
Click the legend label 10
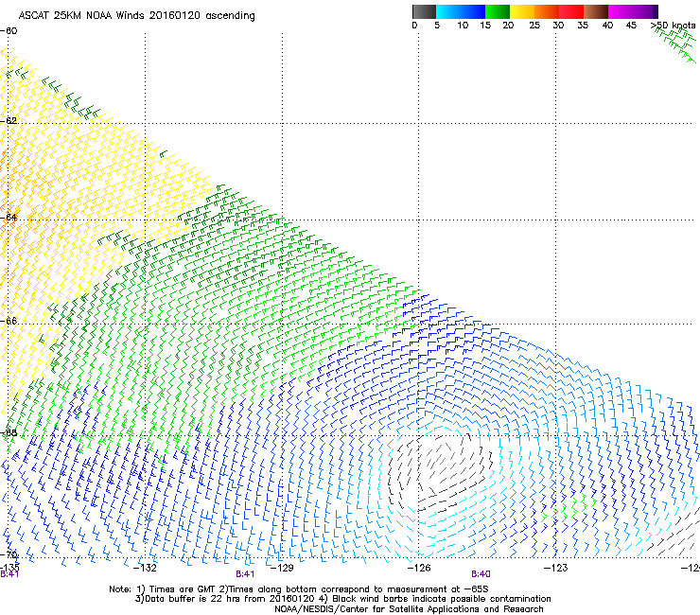pyautogui.click(x=463, y=26)
